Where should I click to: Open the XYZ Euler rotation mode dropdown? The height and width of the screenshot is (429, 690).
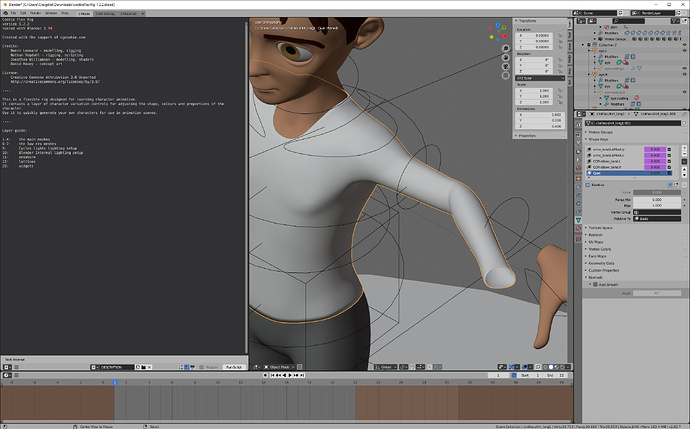click(540, 78)
